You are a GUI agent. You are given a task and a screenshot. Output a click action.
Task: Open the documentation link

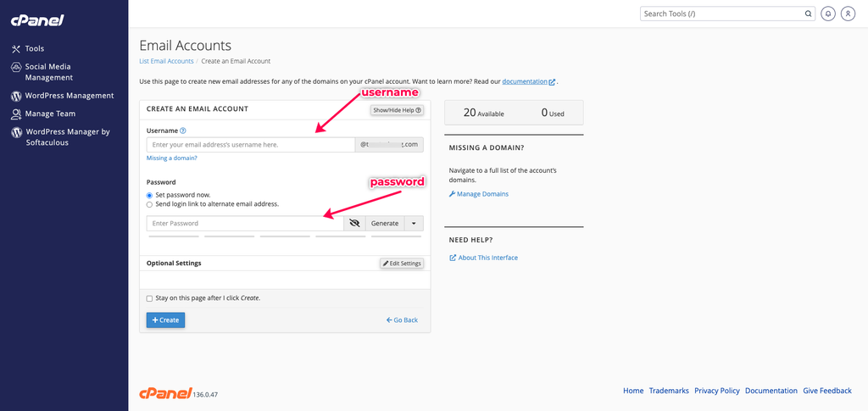[x=524, y=81]
